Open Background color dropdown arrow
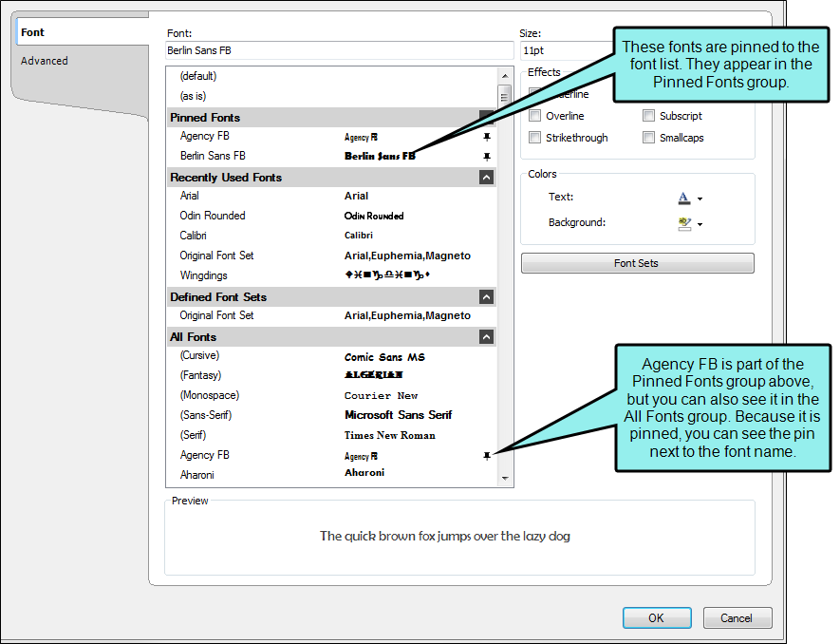The width and height of the screenshot is (840, 644). click(x=700, y=225)
